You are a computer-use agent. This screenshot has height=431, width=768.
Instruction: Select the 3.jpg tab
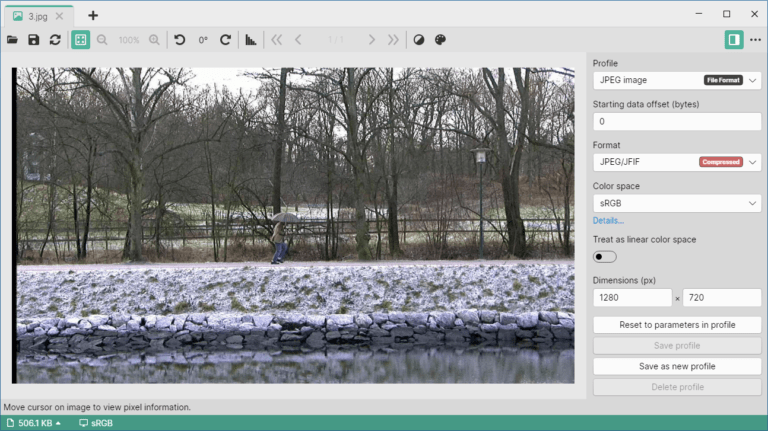[x=39, y=16]
